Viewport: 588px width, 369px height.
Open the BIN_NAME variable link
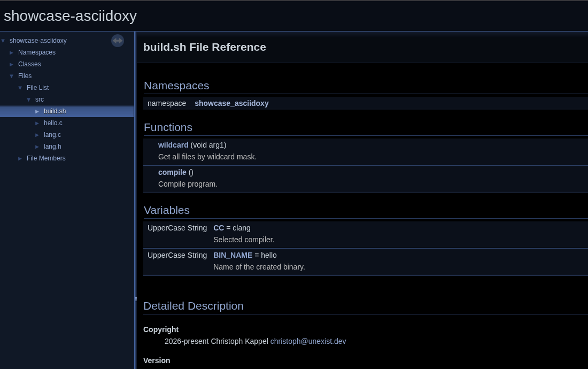[x=233, y=255]
